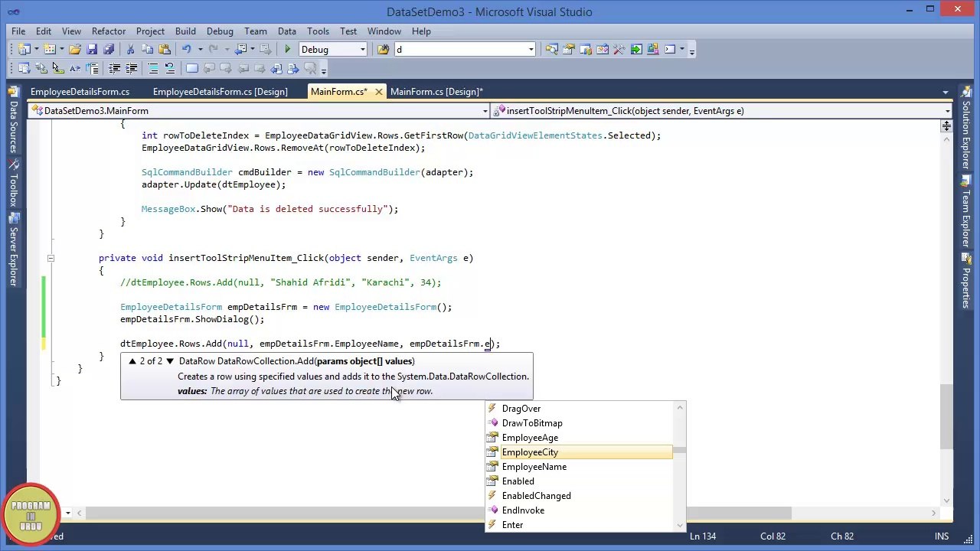Switch to MainForm.cs [Design]* tab
Screen dimensions: 980x551
436,92
